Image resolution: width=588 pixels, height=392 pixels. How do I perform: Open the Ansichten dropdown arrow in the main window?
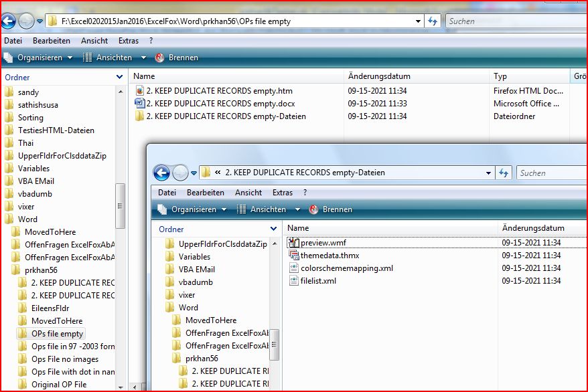coord(143,58)
